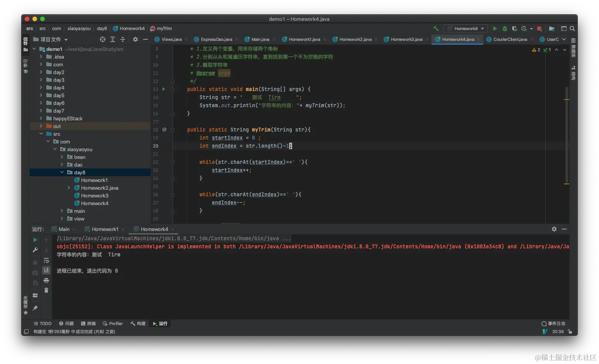The width and height of the screenshot is (599, 364).
Task: Run with coverage from the top toolbar
Action: (514, 29)
